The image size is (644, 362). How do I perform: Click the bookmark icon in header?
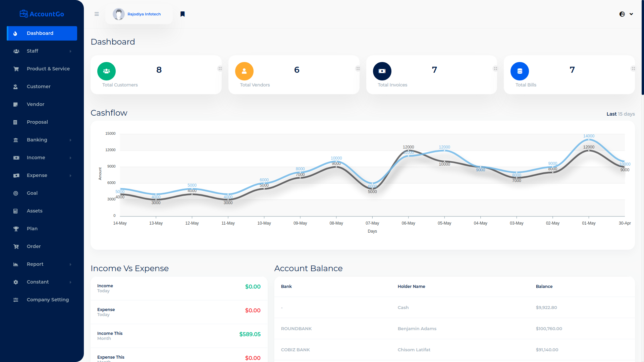(182, 14)
